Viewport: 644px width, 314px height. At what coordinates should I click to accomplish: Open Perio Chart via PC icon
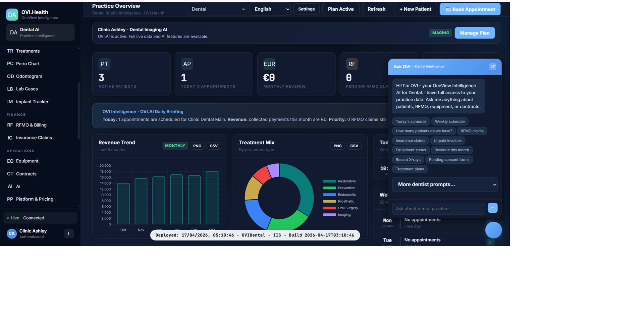[10, 64]
